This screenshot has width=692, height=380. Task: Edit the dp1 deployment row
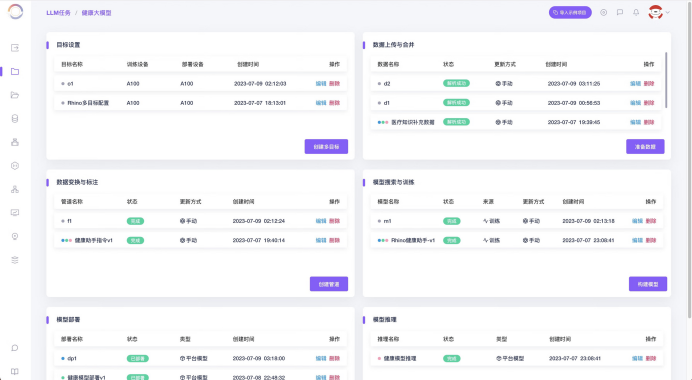pos(321,358)
